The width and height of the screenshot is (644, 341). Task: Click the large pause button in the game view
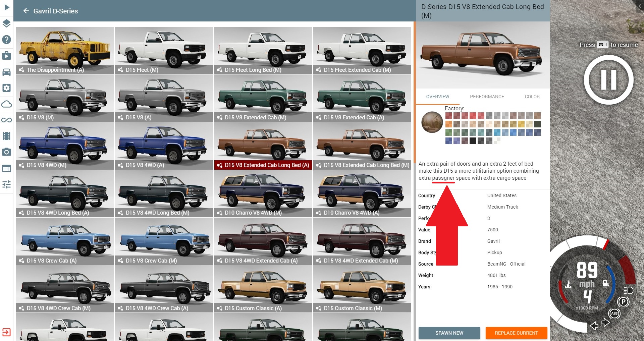pyautogui.click(x=608, y=80)
